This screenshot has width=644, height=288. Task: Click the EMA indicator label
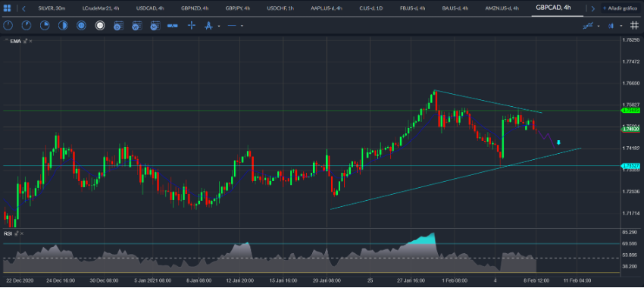click(15, 41)
